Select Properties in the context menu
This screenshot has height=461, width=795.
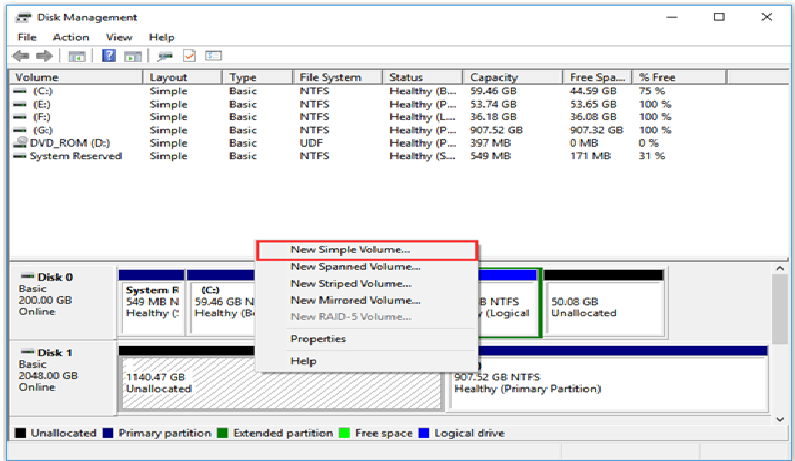pyautogui.click(x=367, y=339)
